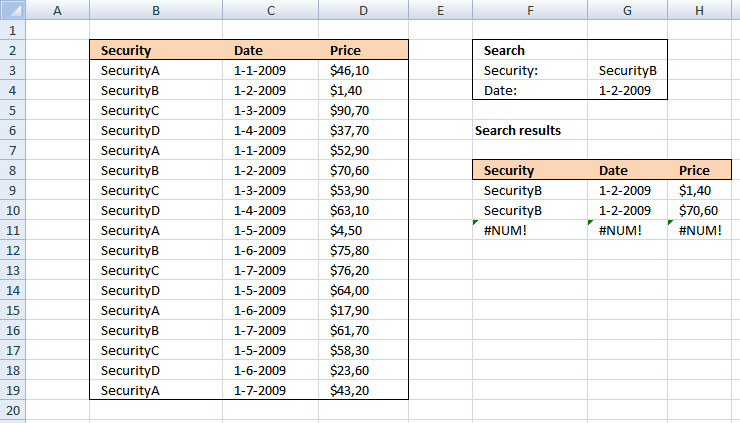Screen dimensions: 740x423
Task: Click search Security value cell beside 'Security:'
Action: pos(627,71)
